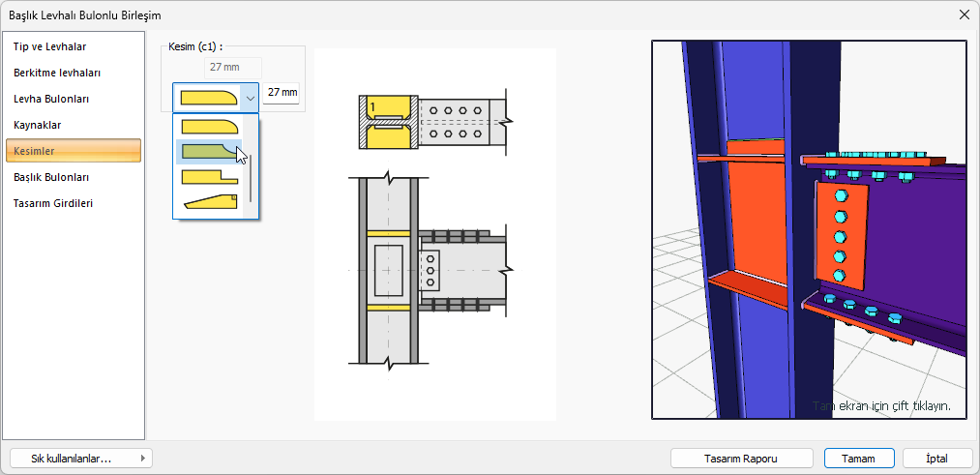Open the Kesim cut shape dropdown arrow
Image resolution: width=980 pixels, height=475 pixels.
pos(250,96)
